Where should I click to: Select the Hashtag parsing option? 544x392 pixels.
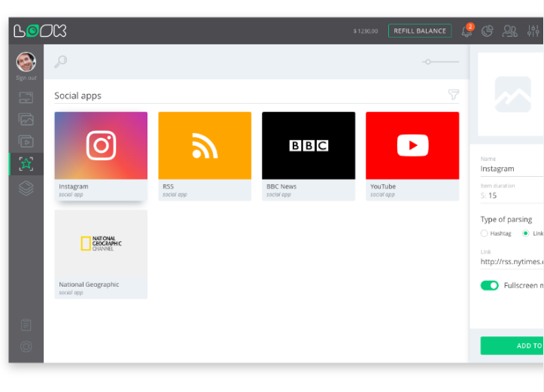pyautogui.click(x=485, y=233)
